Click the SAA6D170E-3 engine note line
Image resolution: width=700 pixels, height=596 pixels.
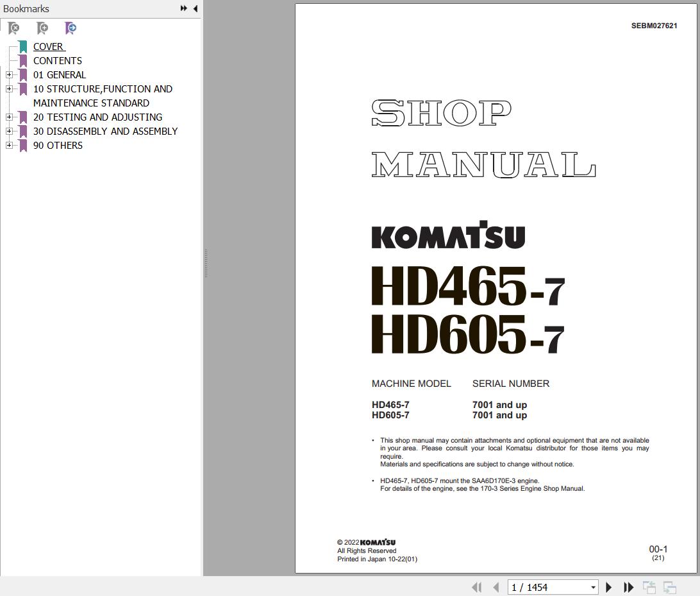pyautogui.click(x=460, y=481)
